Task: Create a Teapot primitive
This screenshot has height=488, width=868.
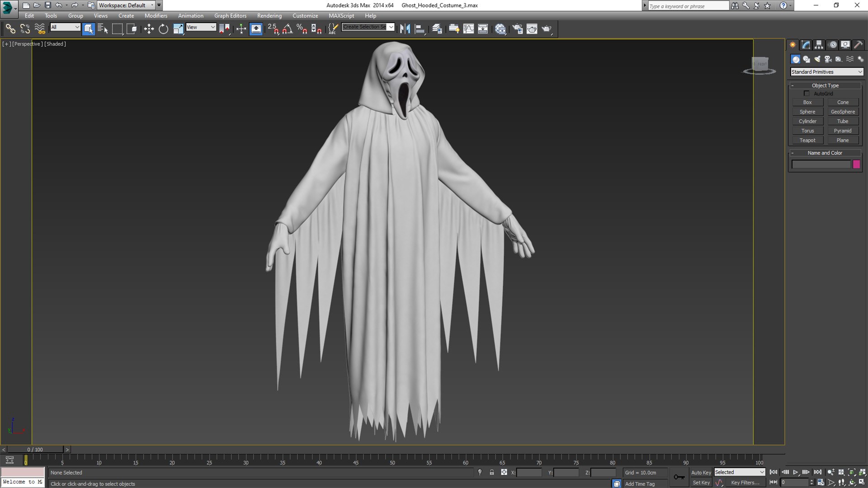Action: 807,140
